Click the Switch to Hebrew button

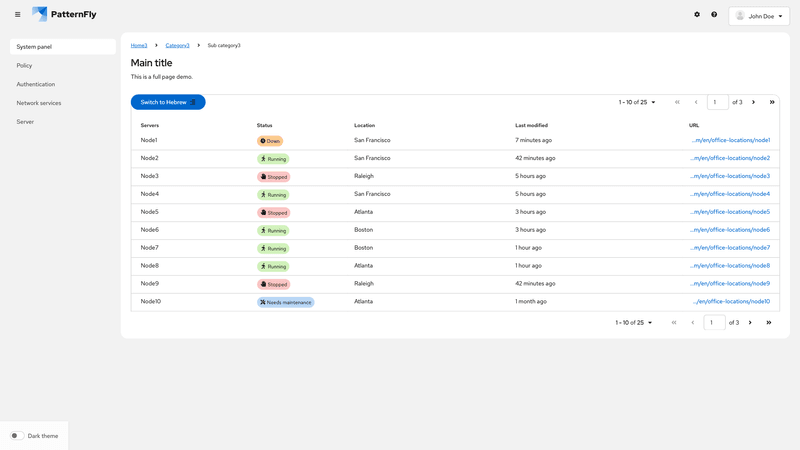(168, 102)
